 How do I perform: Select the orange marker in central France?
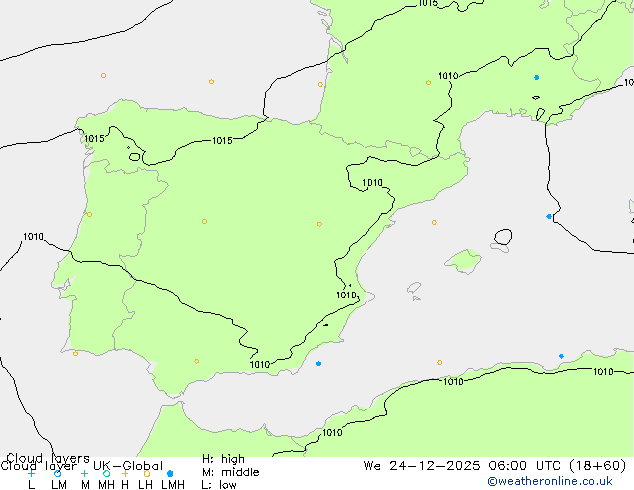pyautogui.click(x=428, y=83)
